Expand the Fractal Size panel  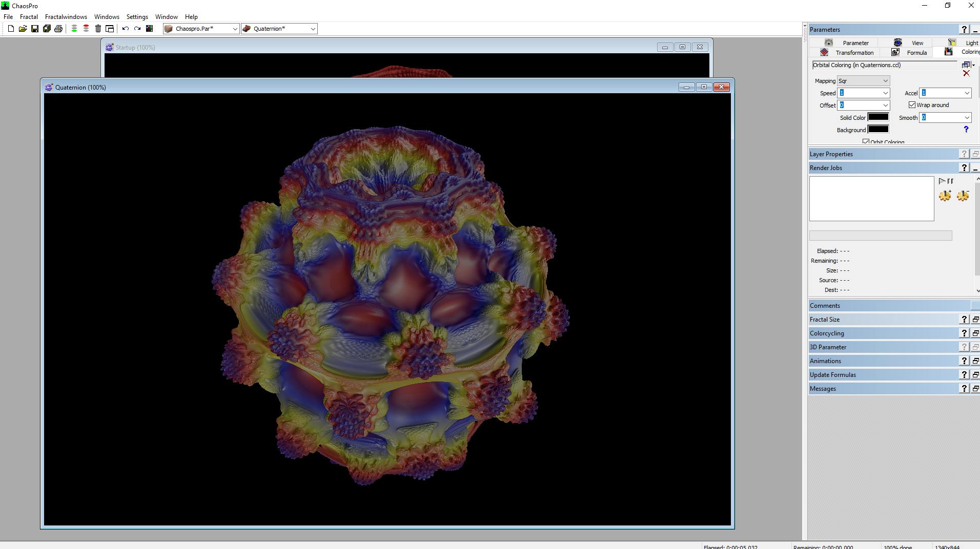975,320
